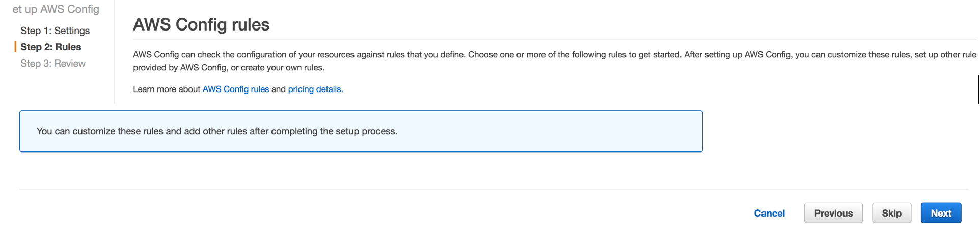Click the 'Learn more about' text
This screenshot has width=980, height=243.
click(x=167, y=89)
